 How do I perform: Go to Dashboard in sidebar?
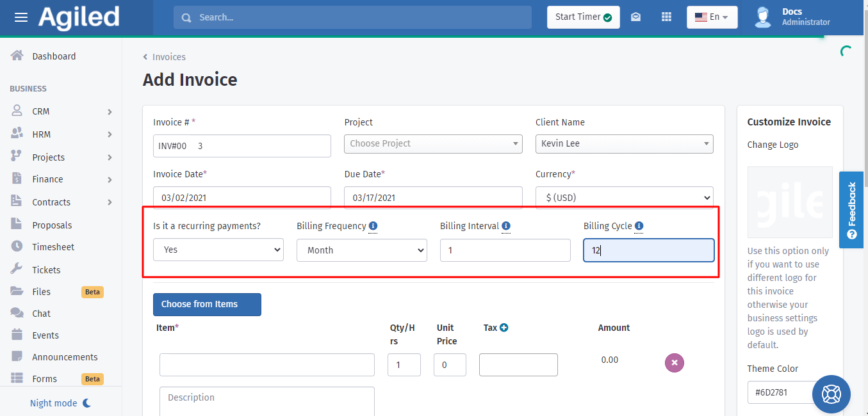[x=54, y=56]
